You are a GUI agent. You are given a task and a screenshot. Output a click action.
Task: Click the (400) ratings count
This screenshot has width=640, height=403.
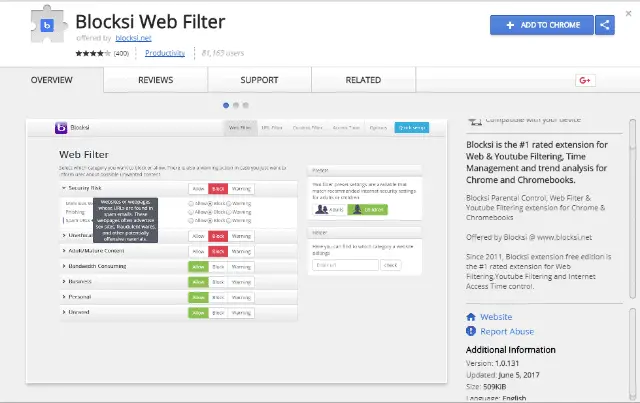pyautogui.click(x=121, y=53)
